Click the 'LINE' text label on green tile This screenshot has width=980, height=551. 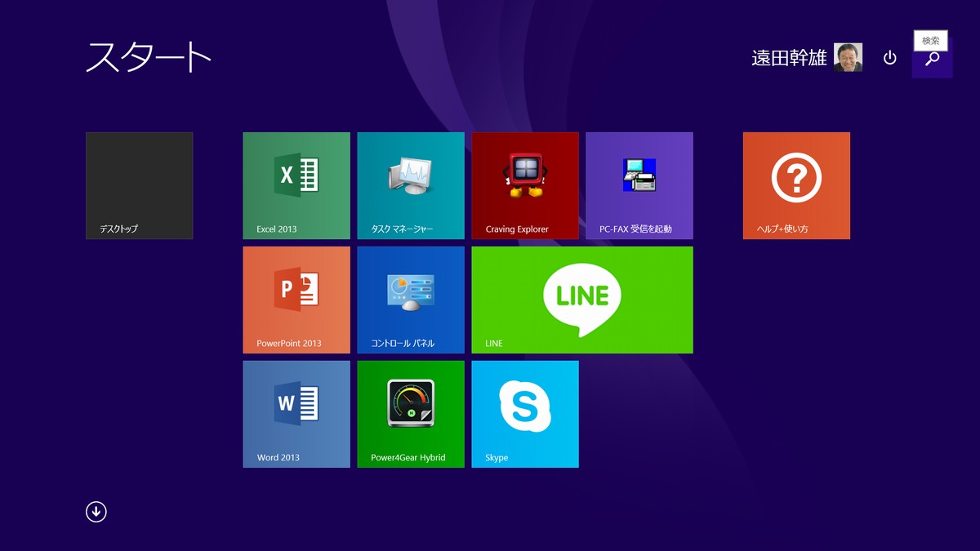point(494,344)
